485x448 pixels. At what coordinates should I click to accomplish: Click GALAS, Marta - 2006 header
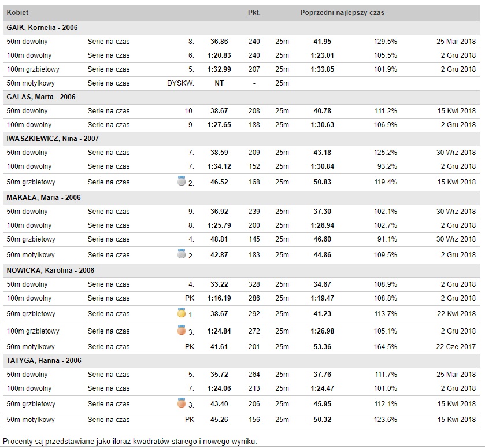41,97
